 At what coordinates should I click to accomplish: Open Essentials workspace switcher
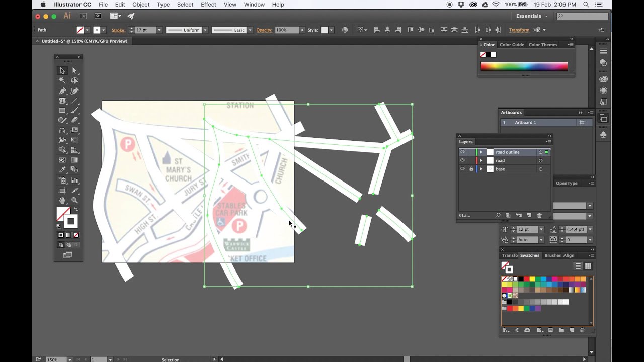click(x=532, y=16)
